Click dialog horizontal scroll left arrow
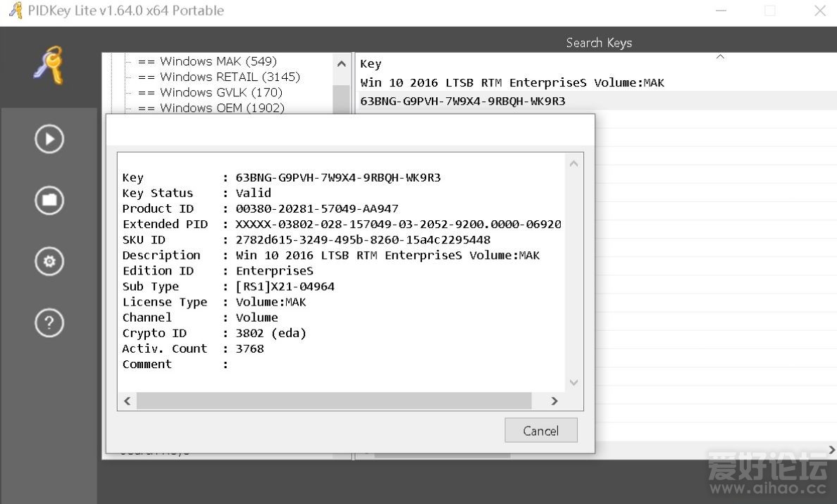 pos(127,401)
